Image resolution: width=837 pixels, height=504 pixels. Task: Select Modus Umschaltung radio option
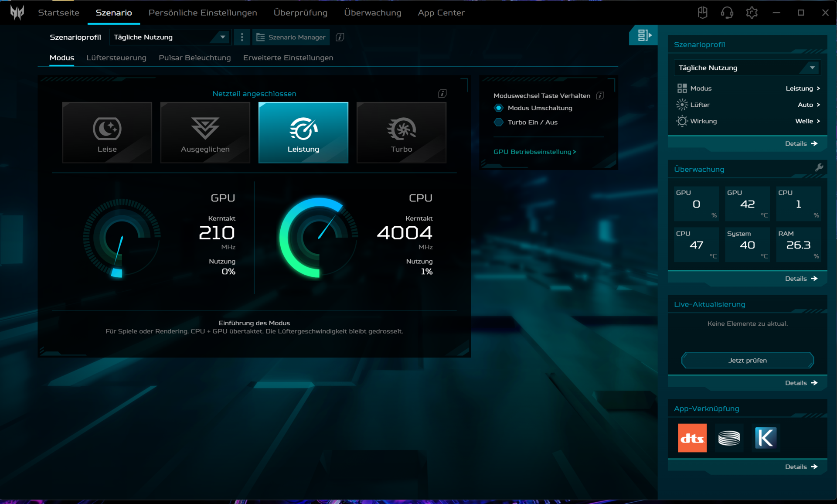pyautogui.click(x=499, y=108)
